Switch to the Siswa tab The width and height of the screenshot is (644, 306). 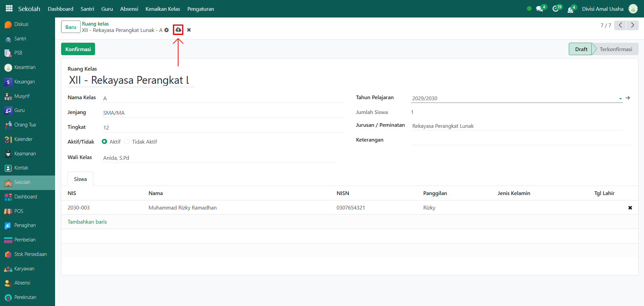coord(80,179)
